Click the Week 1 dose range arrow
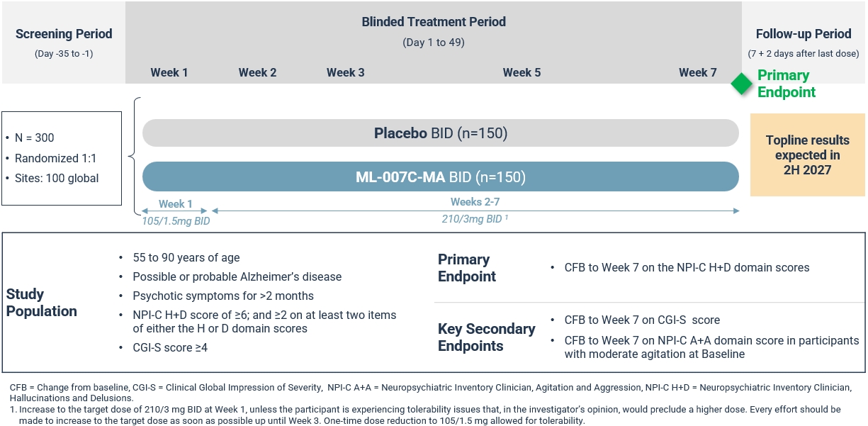868x426 pixels. pos(175,211)
